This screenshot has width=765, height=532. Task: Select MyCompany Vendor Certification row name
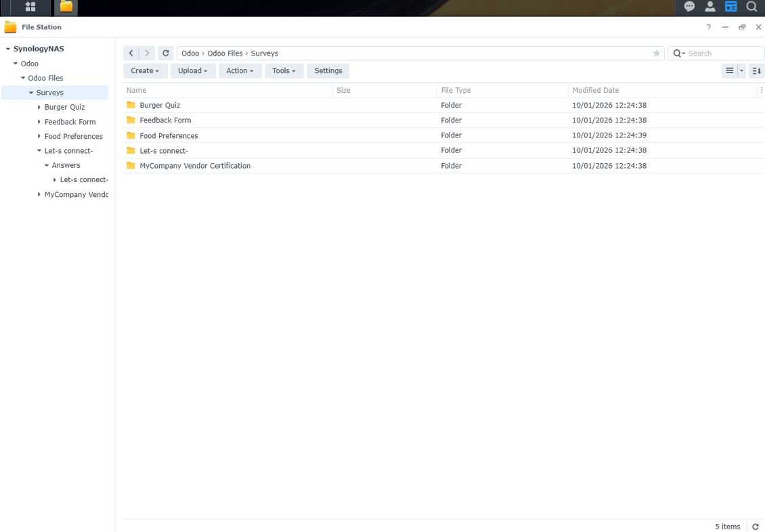click(195, 166)
